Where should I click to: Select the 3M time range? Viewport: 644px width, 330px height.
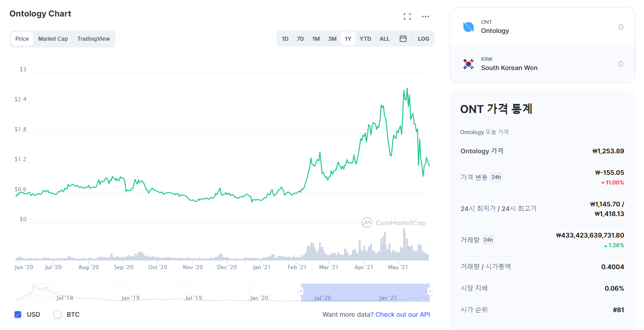pos(332,39)
